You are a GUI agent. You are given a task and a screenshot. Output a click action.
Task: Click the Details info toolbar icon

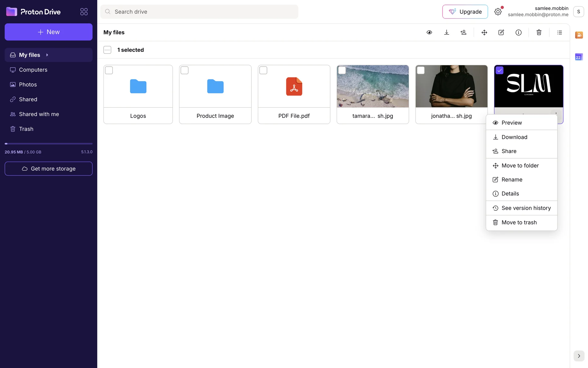[x=518, y=33]
